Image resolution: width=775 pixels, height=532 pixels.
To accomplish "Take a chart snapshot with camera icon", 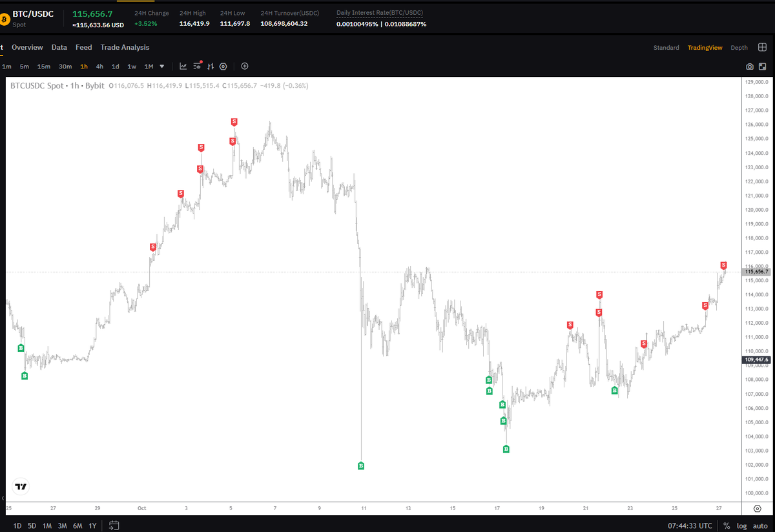I will pyautogui.click(x=750, y=66).
